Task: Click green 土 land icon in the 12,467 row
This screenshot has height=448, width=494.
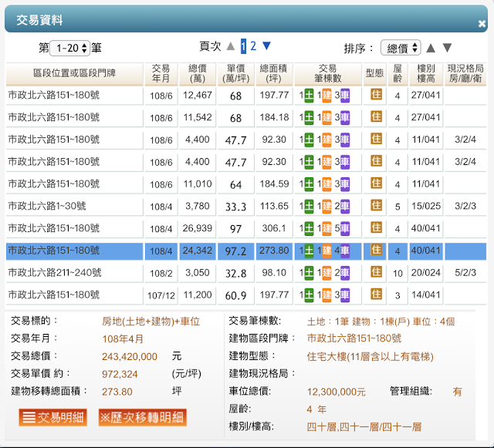Action: (309, 96)
